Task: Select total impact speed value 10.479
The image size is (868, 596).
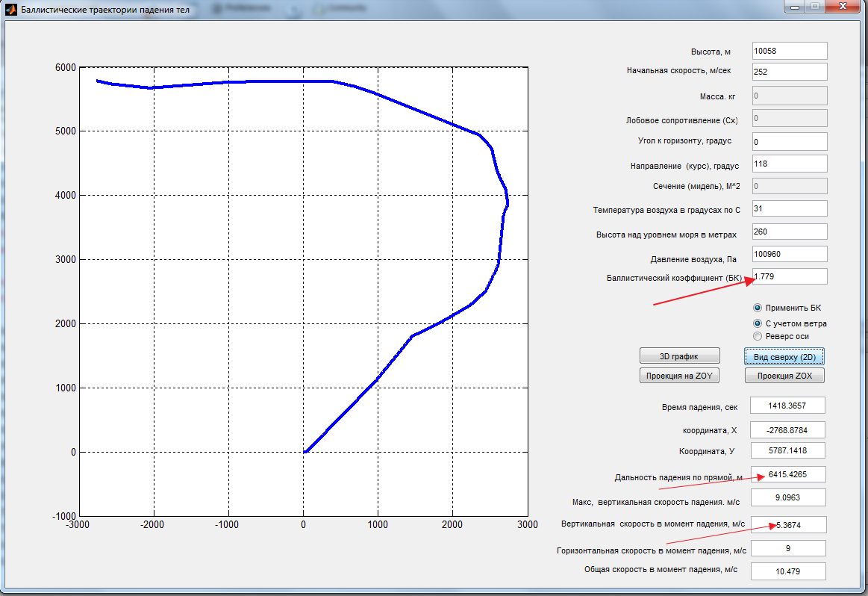Action: click(788, 571)
